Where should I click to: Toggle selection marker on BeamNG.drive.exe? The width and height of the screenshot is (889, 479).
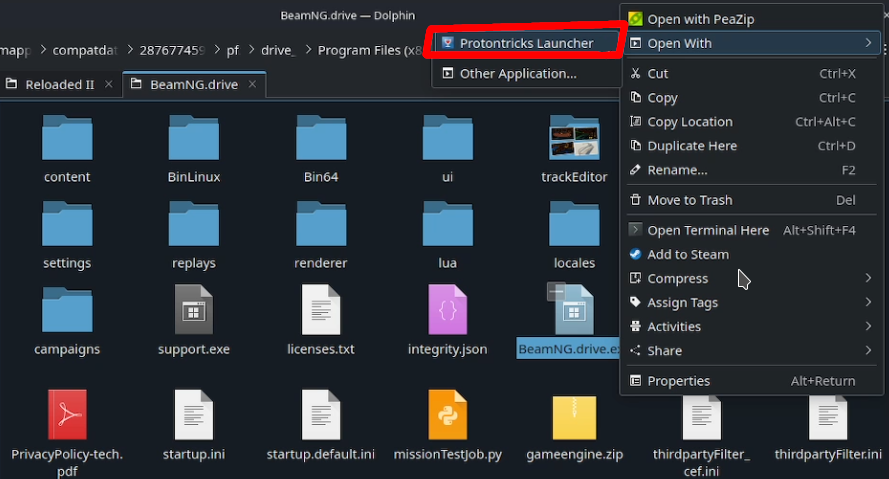coord(556,291)
